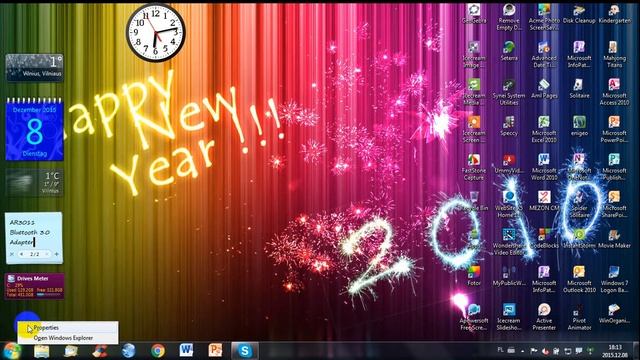
Task: Click the analog clock gadget
Action: click(156, 33)
